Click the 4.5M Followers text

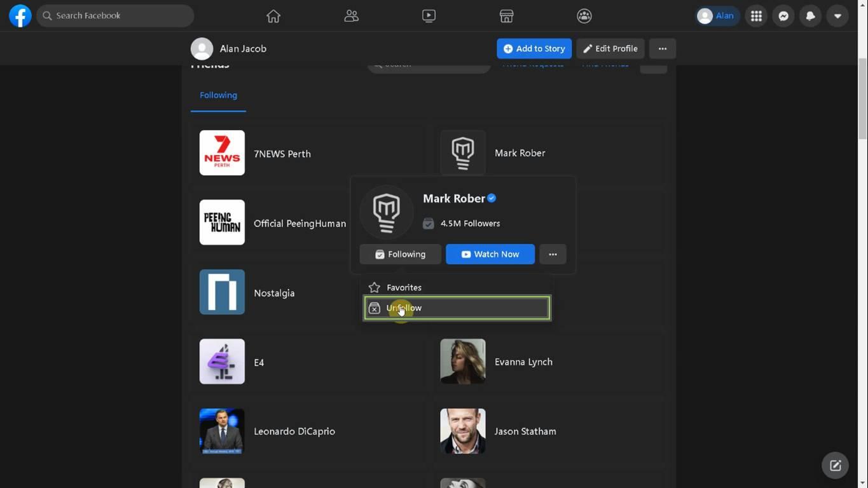[x=470, y=224]
